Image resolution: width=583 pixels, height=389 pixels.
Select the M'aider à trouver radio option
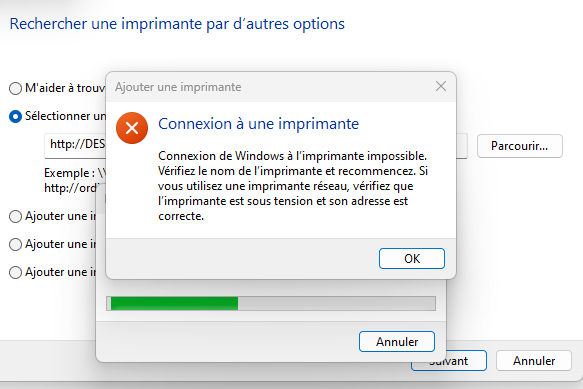pyautogui.click(x=15, y=89)
